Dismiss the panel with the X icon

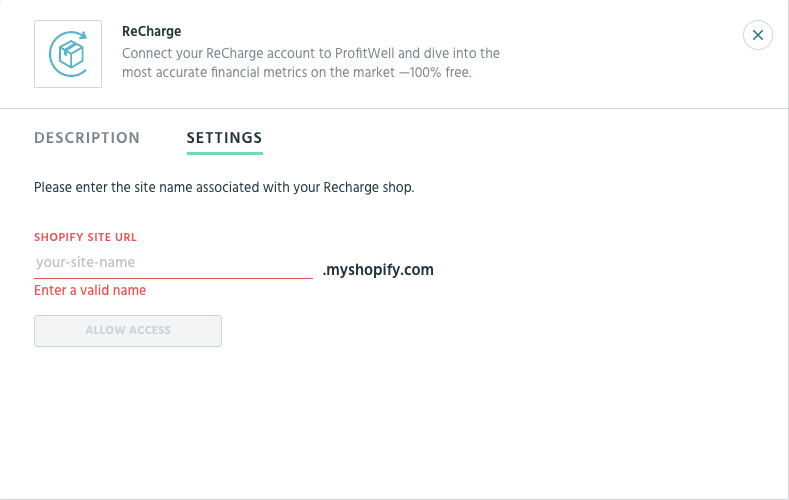757,35
